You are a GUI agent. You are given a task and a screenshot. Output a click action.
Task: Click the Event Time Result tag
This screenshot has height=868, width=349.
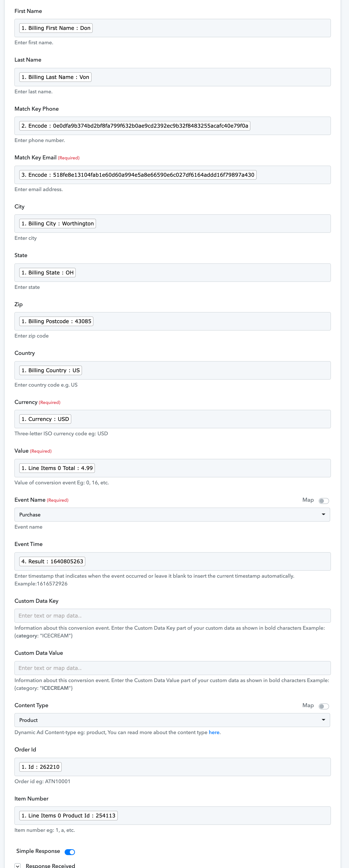[x=52, y=561]
